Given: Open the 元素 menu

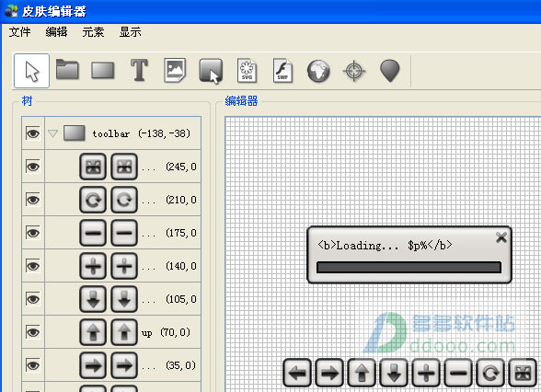Looking at the screenshot, I should [x=93, y=32].
